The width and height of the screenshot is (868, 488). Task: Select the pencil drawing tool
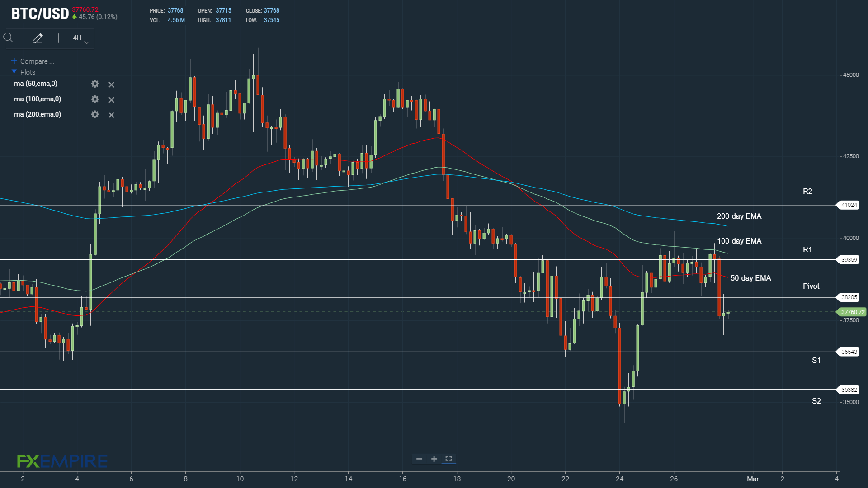(x=38, y=38)
